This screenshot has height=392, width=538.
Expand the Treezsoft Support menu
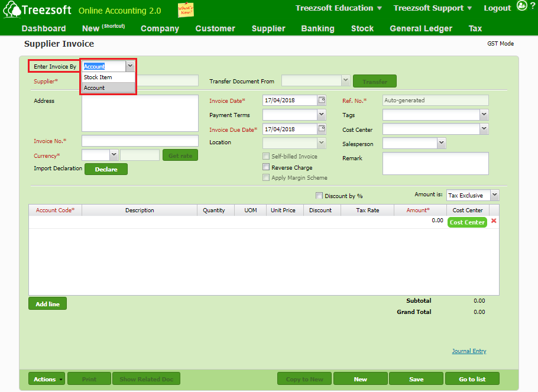433,8
